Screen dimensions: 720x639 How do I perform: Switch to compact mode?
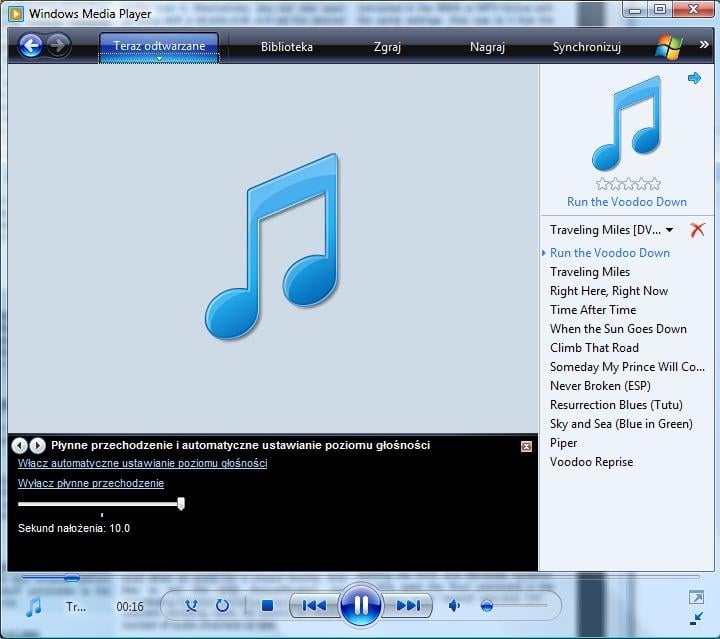(x=696, y=618)
